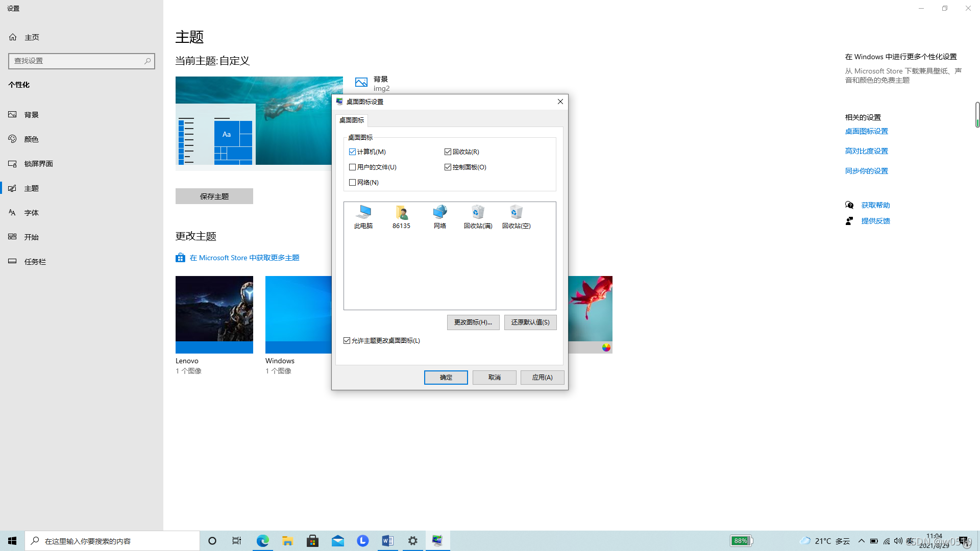
Task: Click the 更改图标(H)... button
Action: coord(473,322)
